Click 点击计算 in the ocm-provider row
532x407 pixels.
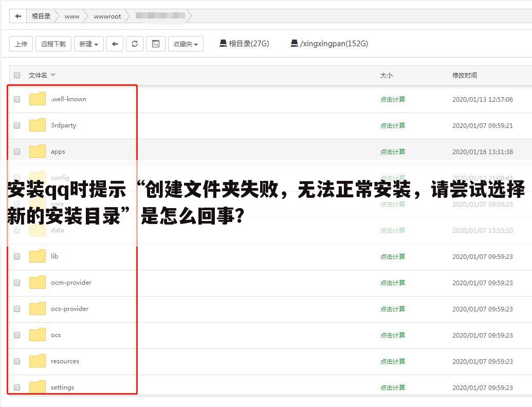pyautogui.click(x=393, y=283)
